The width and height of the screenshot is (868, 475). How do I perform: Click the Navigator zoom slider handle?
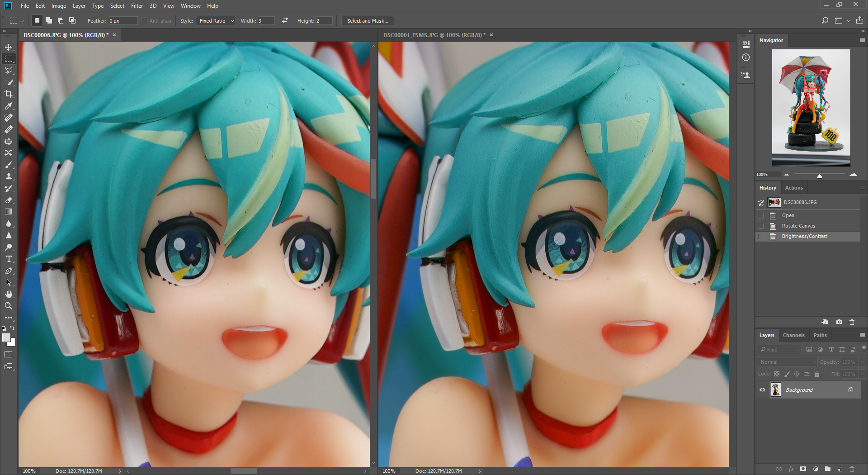(819, 176)
